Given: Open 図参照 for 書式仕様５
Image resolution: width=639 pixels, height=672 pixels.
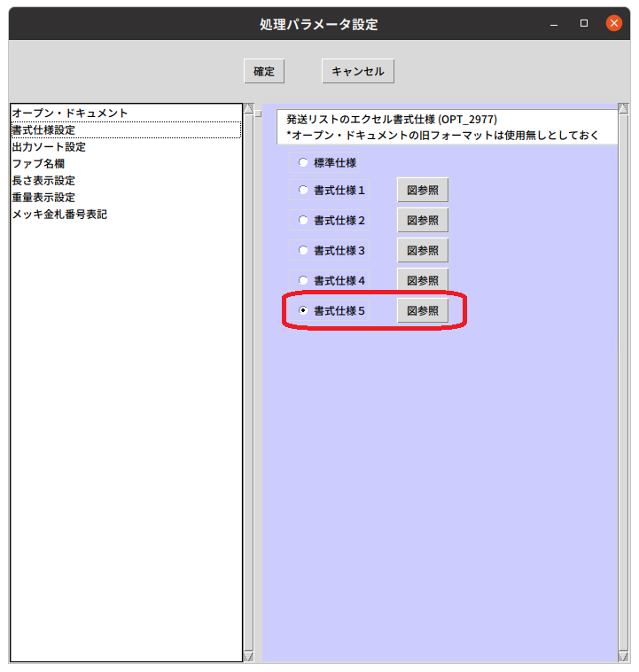Looking at the screenshot, I should click(423, 310).
